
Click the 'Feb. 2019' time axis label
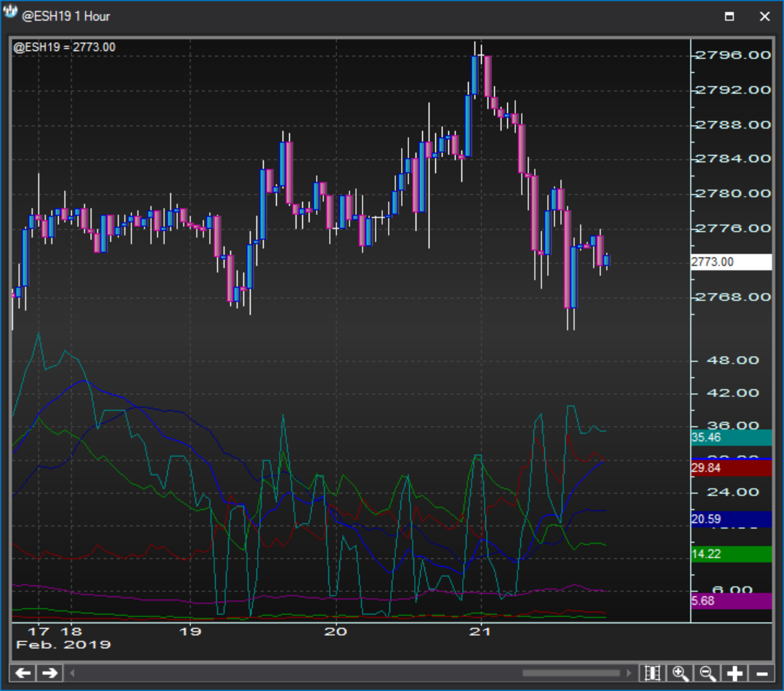tap(63, 644)
